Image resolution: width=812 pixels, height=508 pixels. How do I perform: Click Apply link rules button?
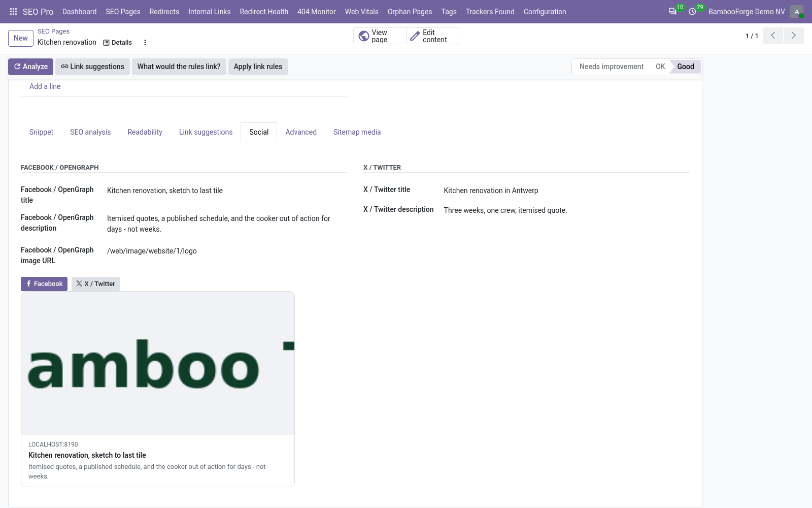coord(258,67)
